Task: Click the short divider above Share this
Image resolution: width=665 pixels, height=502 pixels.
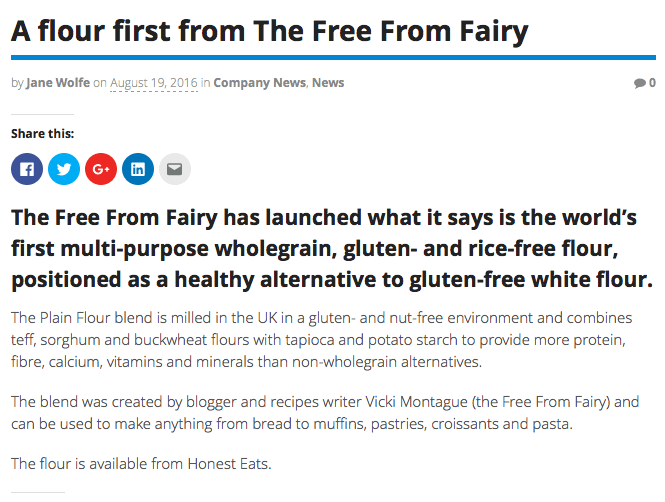Action: click(42, 114)
